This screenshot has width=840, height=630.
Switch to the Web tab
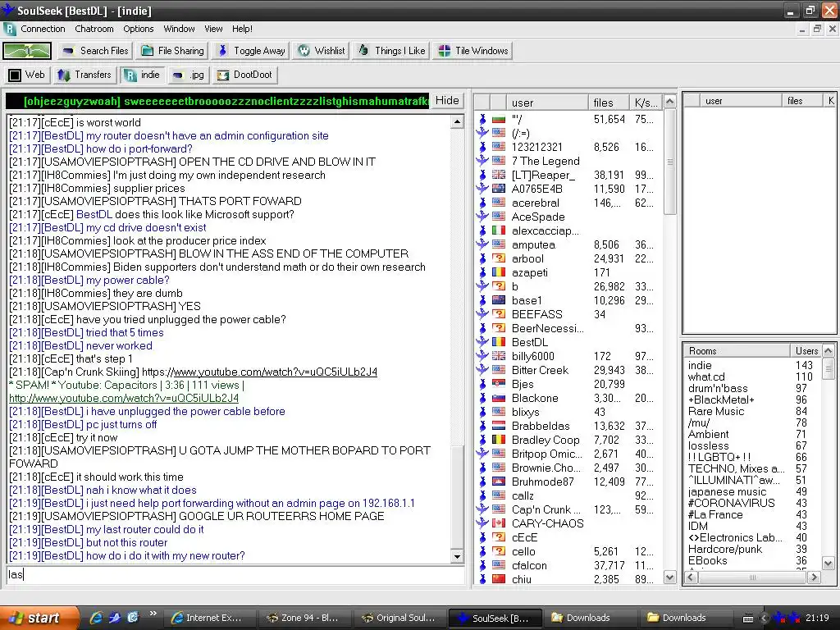tap(27, 75)
